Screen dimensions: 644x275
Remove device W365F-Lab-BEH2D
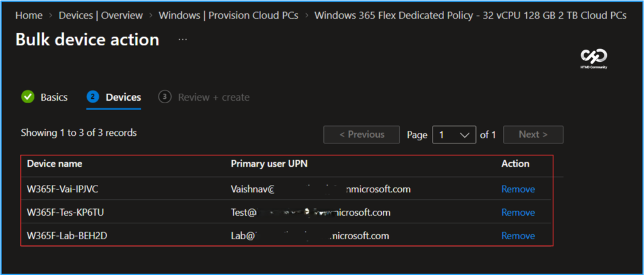tap(518, 236)
